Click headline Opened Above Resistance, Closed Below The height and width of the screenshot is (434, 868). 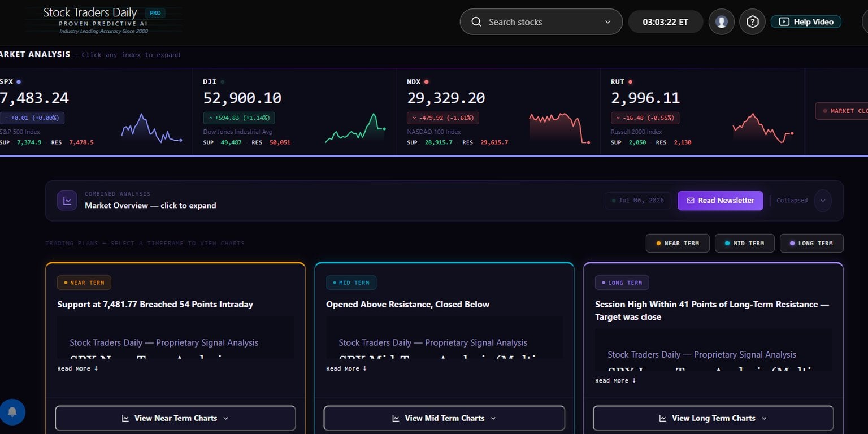(407, 305)
